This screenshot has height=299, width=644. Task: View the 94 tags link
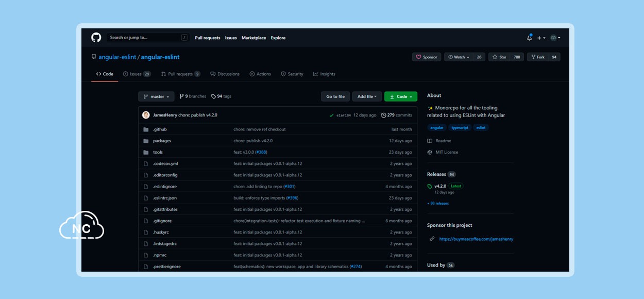coord(221,96)
